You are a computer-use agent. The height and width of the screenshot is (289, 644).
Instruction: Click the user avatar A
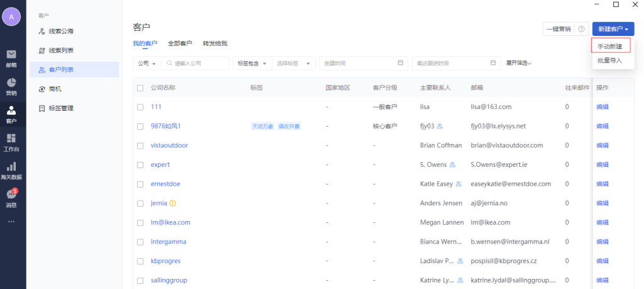coord(11,17)
